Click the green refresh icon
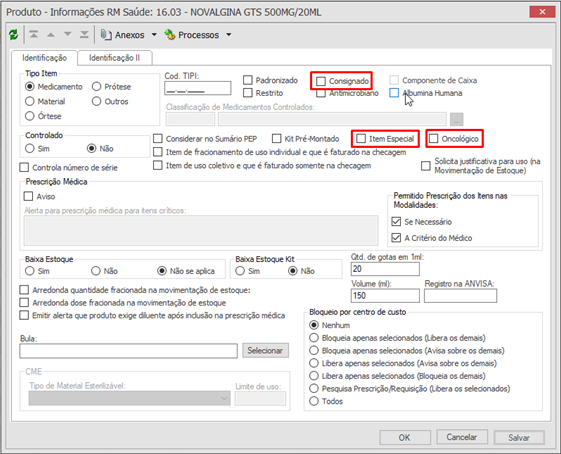The image size is (561, 454). 13,35
